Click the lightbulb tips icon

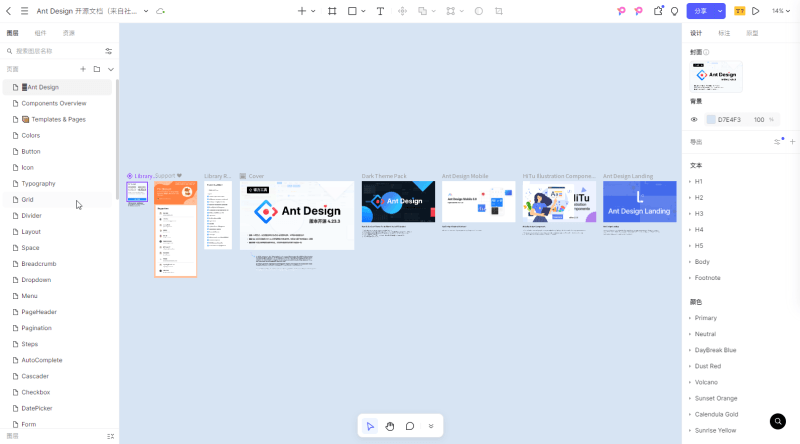(674, 11)
